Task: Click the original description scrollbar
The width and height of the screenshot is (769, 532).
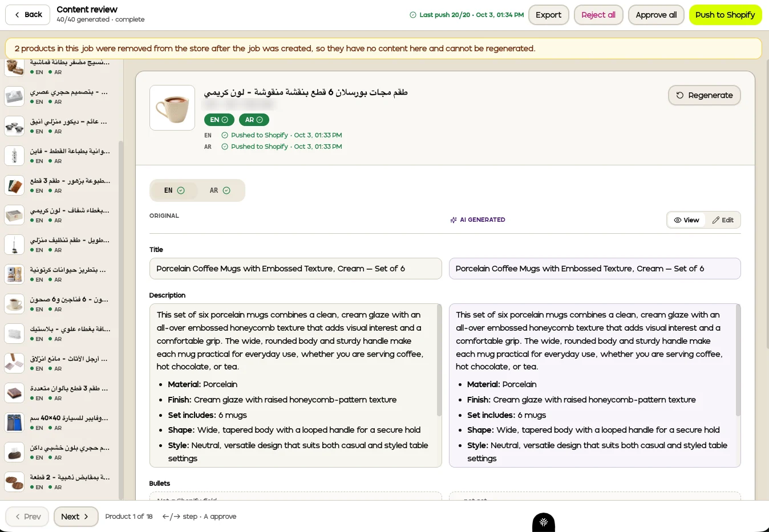Action: point(439,360)
